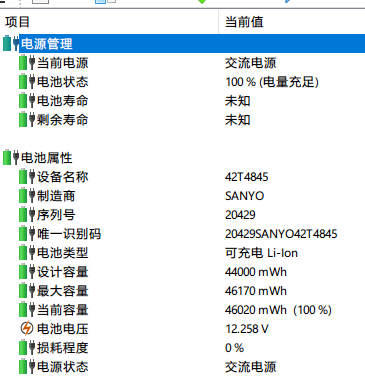Image resolution: width=365 pixels, height=386 pixels.
Task: Click the 交流电源 value of 电源状态
Action: tap(251, 367)
